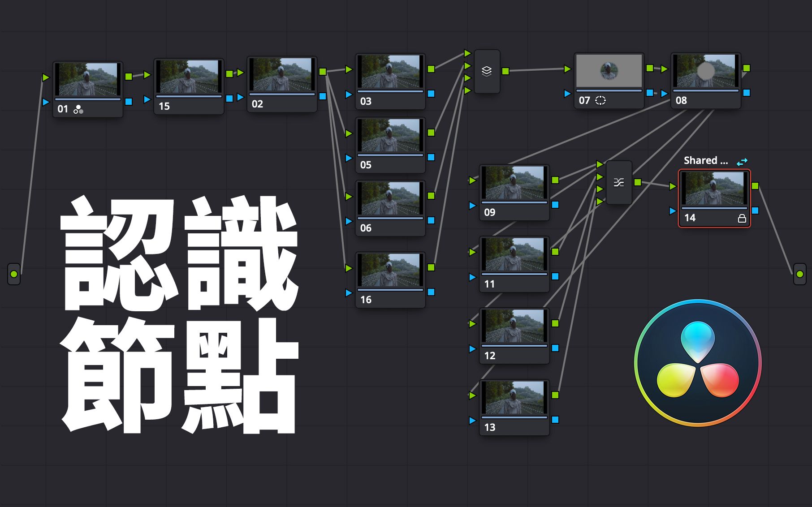Screen dimensions: 812x507
Task: Click node 03 blue key input triangle
Action: 349,95
